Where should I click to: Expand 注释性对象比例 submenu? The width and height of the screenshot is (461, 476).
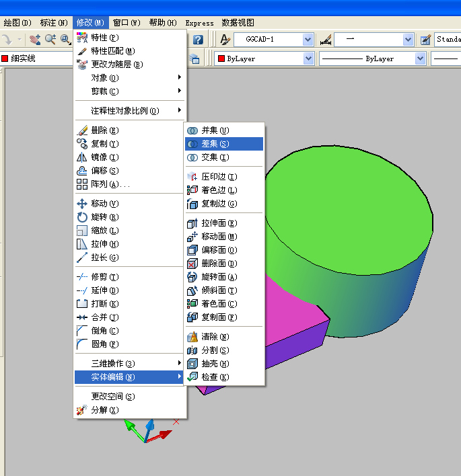pos(130,111)
